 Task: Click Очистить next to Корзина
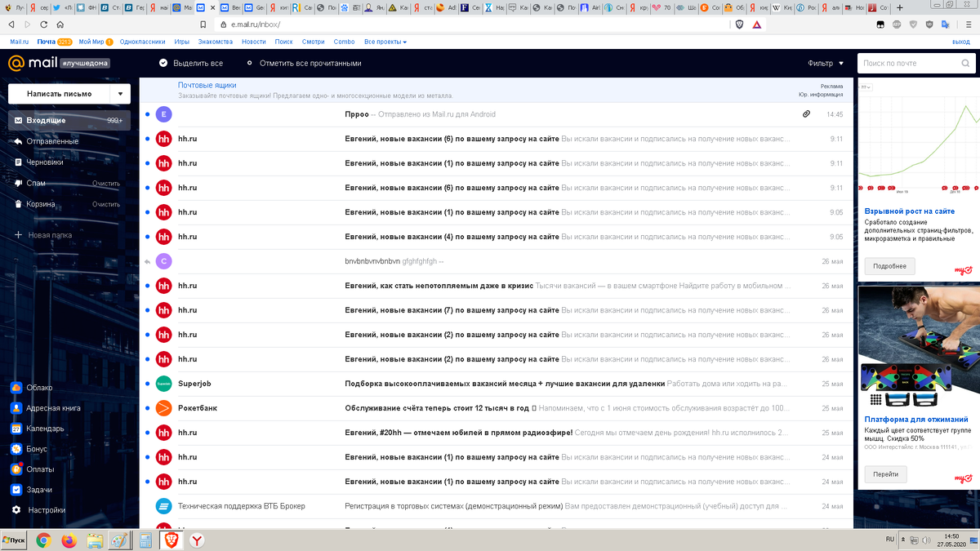[x=106, y=204]
